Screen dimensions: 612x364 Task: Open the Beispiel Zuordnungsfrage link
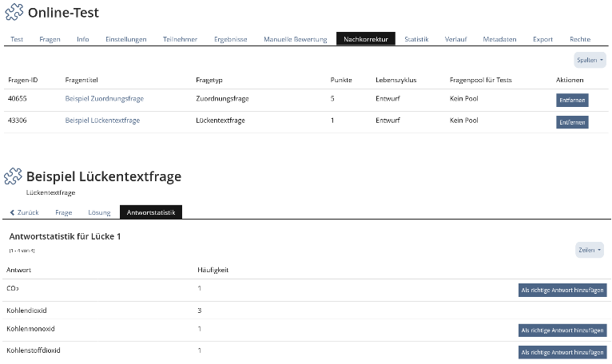pos(104,99)
